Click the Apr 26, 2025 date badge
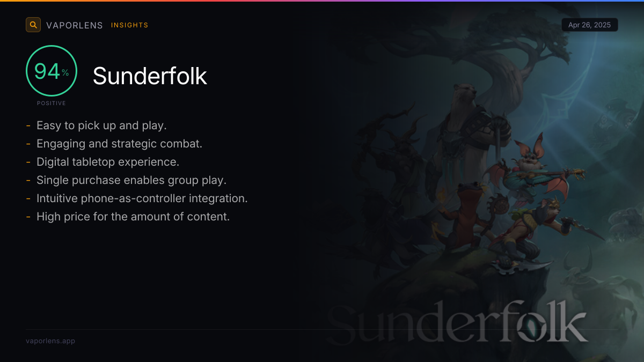 (x=590, y=25)
